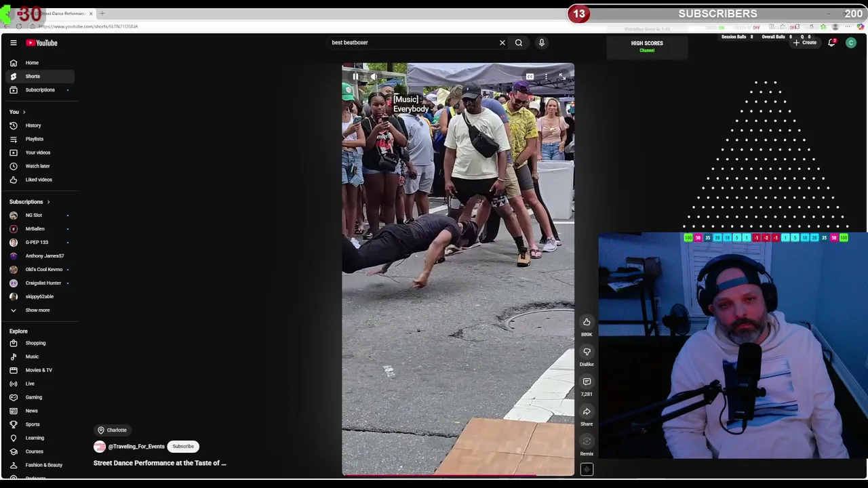Open the YouTube hamburger guide menu

tap(13, 43)
